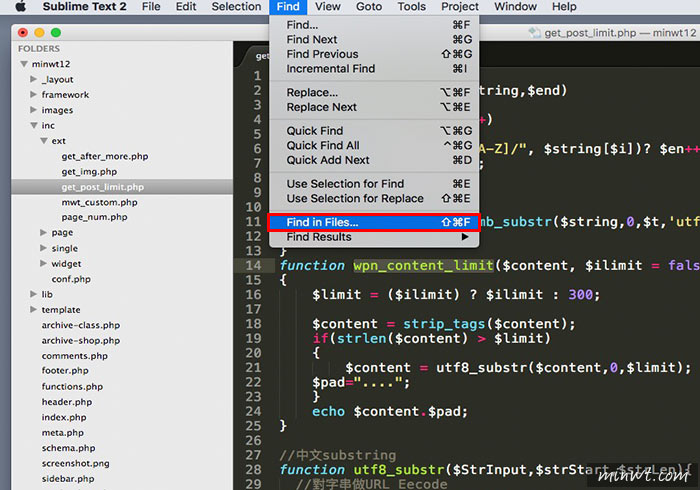Open the View menu
This screenshot has width=700, height=490.
coord(328,6)
